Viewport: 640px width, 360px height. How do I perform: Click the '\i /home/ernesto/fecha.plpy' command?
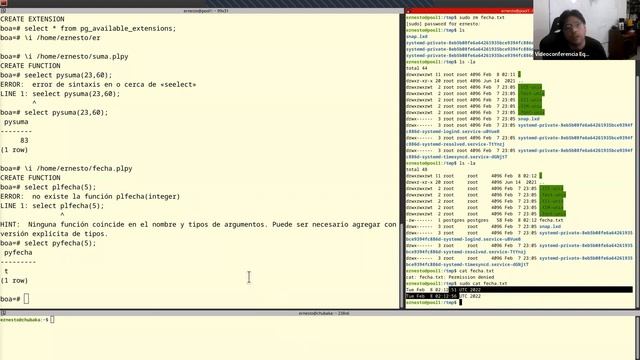click(x=78, y=169)
